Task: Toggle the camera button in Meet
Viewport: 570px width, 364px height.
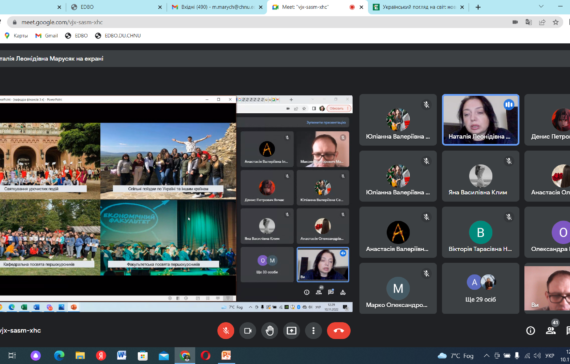Action: click(248, 331)
